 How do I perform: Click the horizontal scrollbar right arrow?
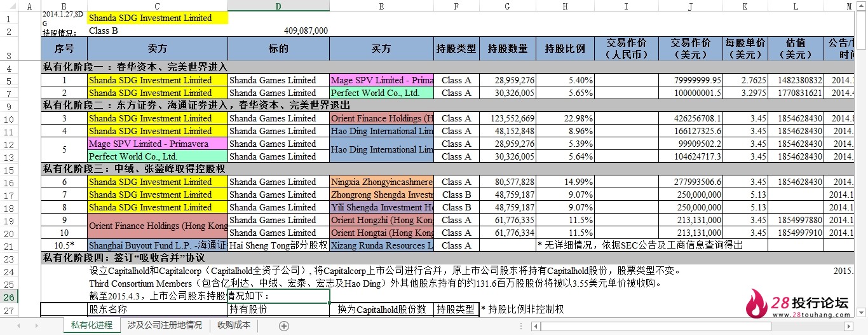(x=850, y=326)
